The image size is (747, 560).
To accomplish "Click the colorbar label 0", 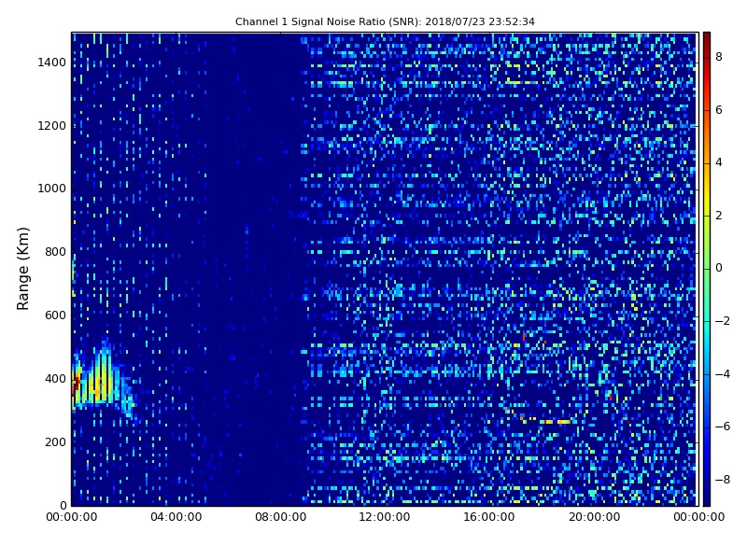I will coord(719,268).
